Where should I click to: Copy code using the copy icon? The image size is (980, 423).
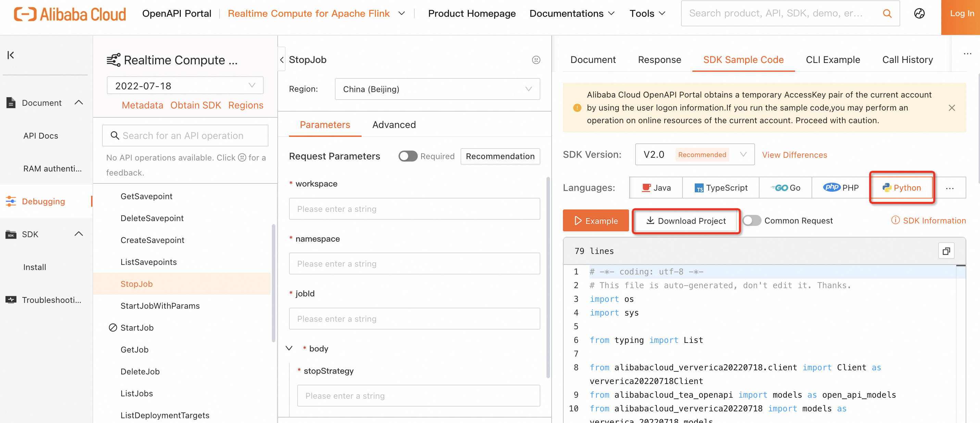946,251
